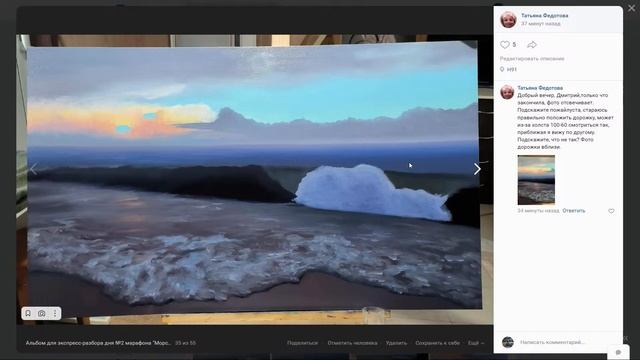Open the album title link

[98, 343]
